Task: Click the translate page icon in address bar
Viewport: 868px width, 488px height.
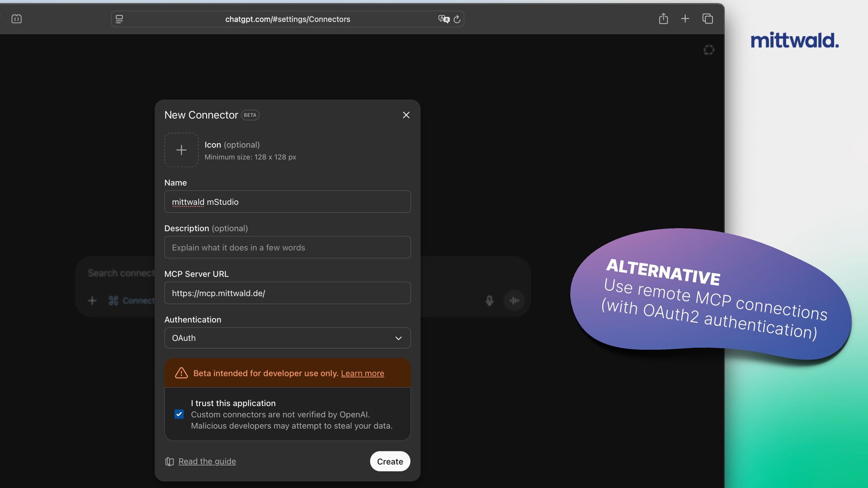Action: [x=443, y=19]
